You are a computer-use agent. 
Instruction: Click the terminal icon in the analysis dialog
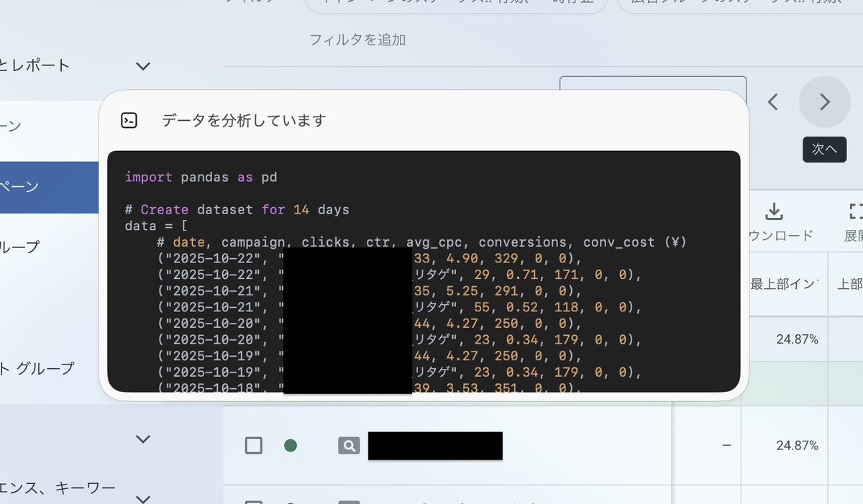pos(129,120)
